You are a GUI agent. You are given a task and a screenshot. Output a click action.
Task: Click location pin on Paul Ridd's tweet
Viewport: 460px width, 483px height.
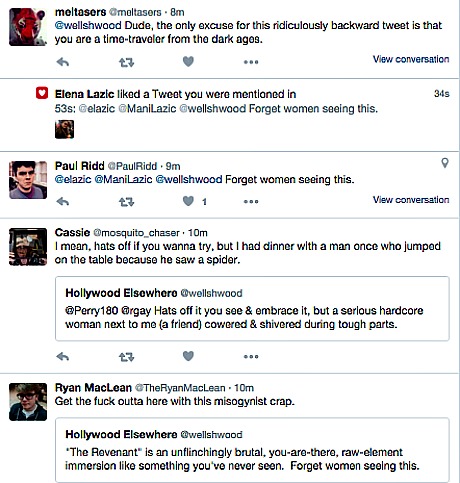click(x=445, y=163)
